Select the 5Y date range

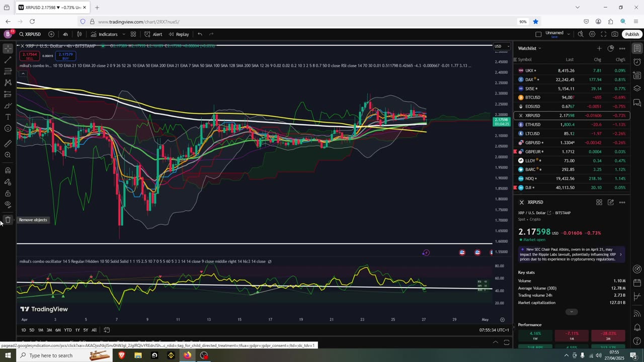pos(86,330)
